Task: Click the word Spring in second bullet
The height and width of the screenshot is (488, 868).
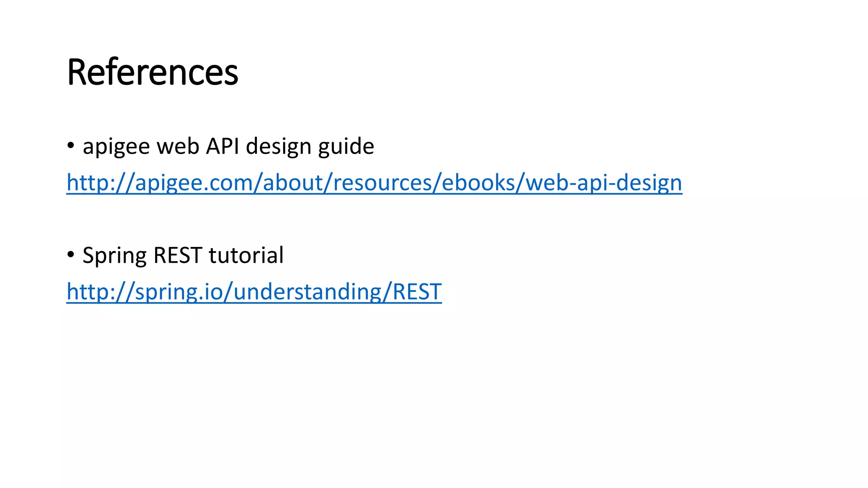Action: tap(114, 255)
